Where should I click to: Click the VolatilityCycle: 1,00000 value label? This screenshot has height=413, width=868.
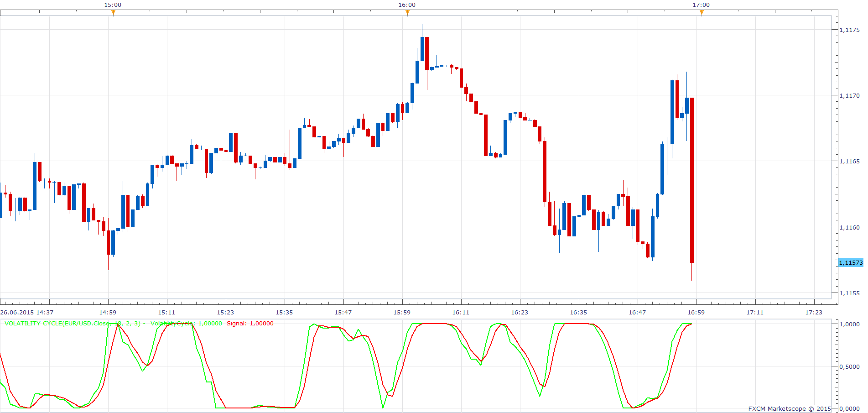(x=186, y=324)
